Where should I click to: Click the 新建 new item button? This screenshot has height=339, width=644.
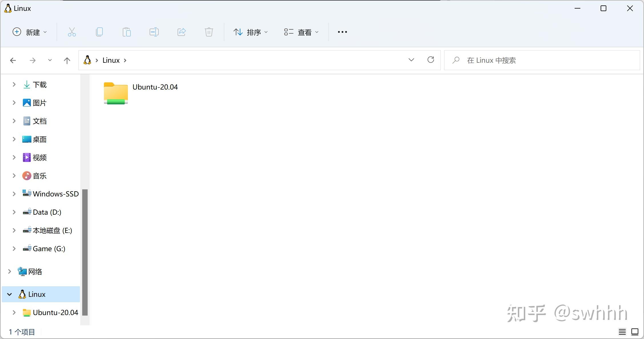click(30, 32)
